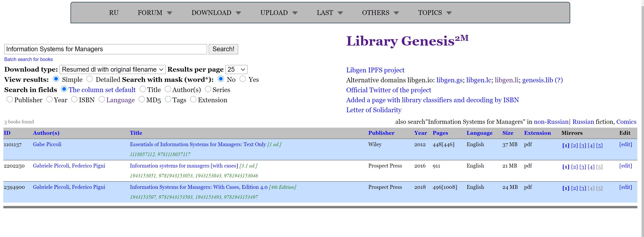Viewport: 644px width, 237px height.
Task: Visit the libgen.li alternative domain
Action: click(507, 80)
